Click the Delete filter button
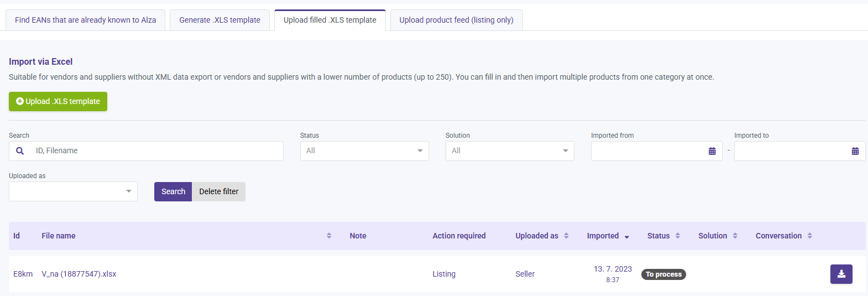Viewport: 868px width, 296px height. tap(219, 191)
